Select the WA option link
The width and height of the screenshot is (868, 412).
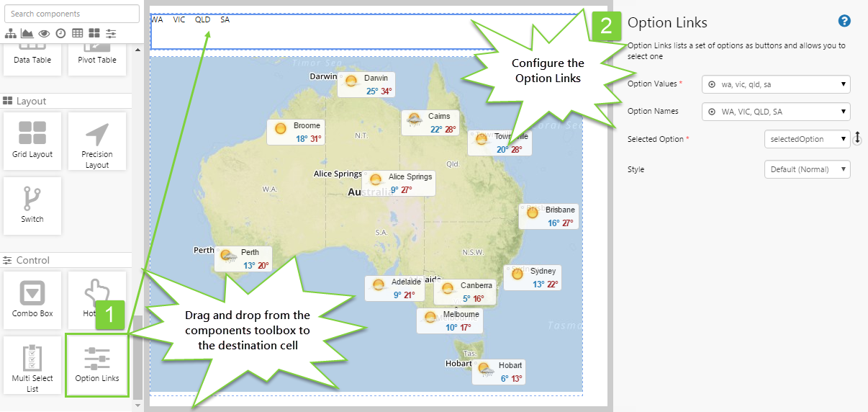(157, 19)
